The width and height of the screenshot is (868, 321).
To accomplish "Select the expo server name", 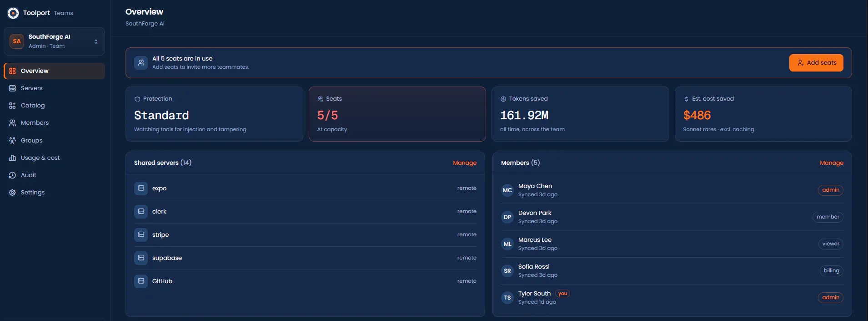I will (159, 189).
